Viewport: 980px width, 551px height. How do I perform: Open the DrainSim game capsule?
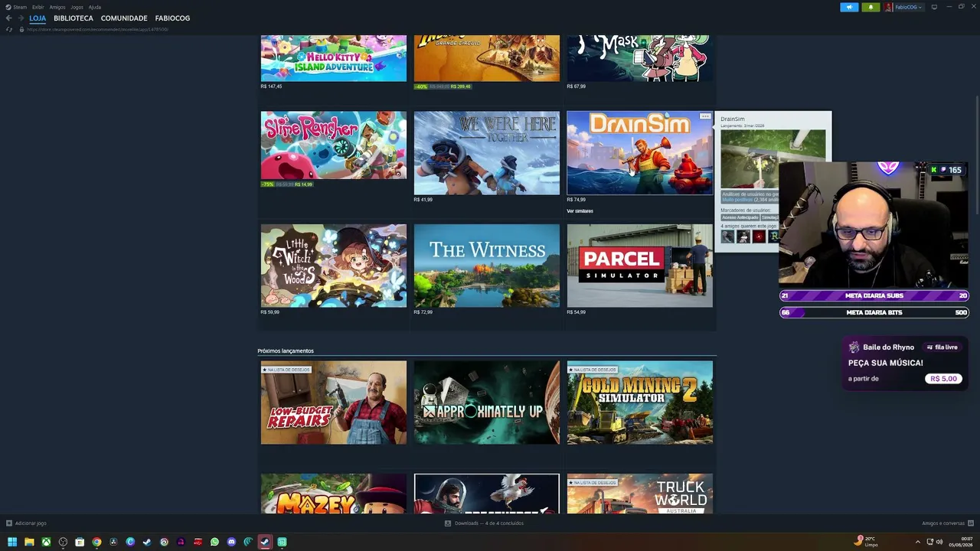pos(640,153)
